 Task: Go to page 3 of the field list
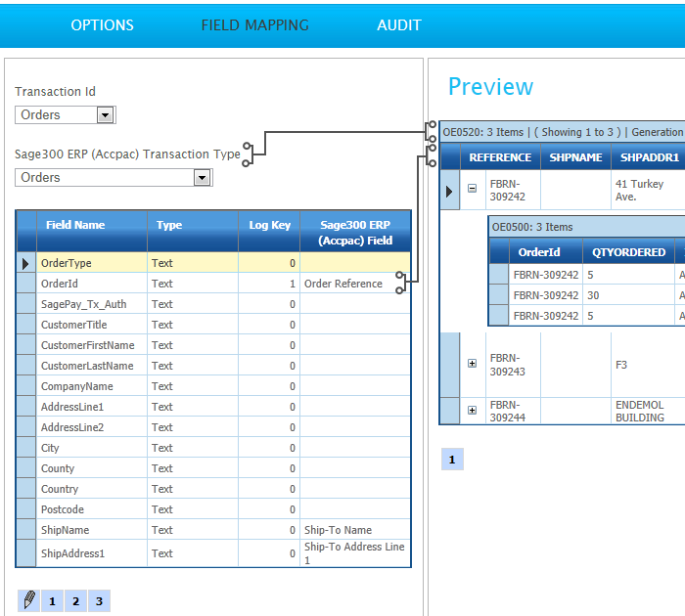pos(99,601)
